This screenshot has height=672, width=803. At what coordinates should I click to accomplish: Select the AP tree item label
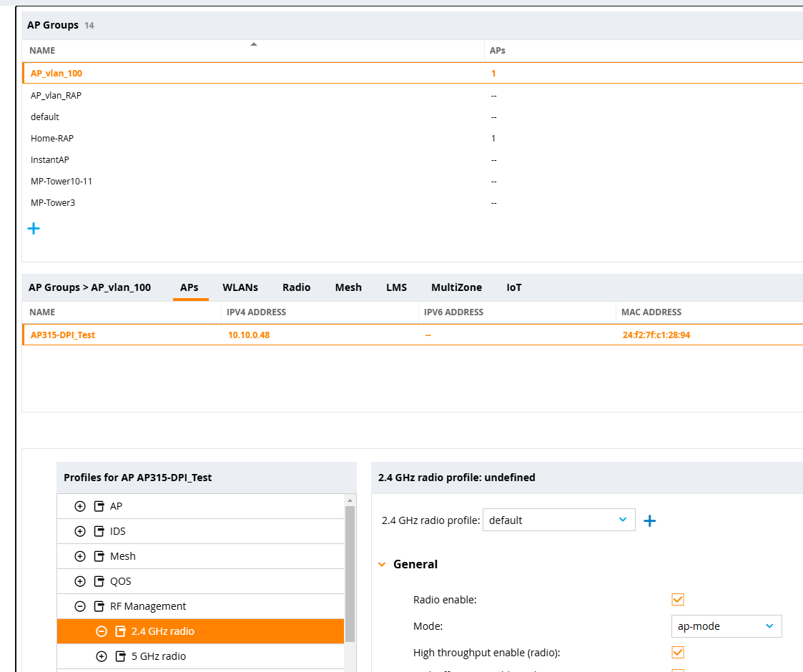[x=117, y=507]
